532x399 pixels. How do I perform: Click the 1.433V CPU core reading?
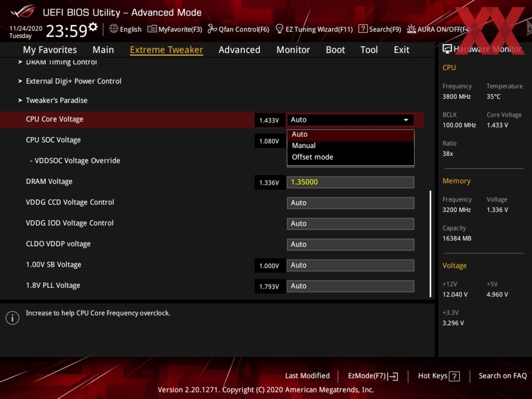tap(270, 120)
